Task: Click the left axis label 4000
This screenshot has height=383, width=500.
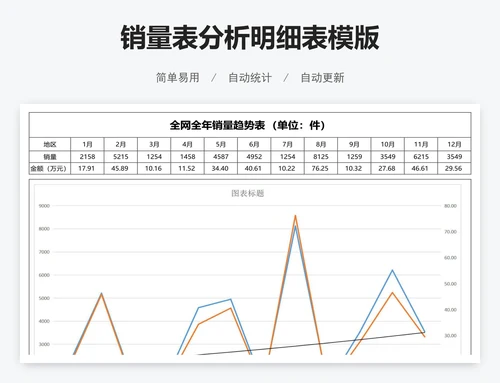Action: pos(44,321)
